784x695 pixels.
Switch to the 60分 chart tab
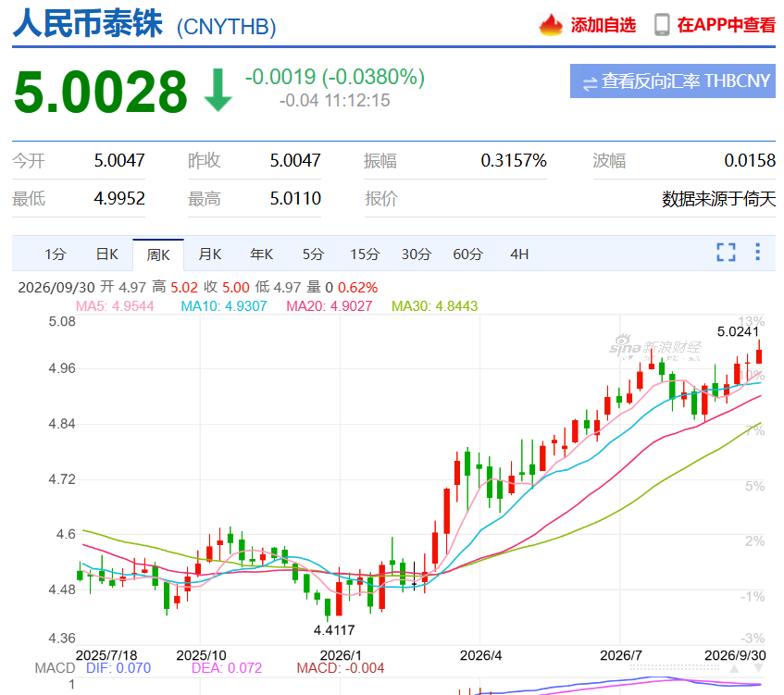click(468, 254)
